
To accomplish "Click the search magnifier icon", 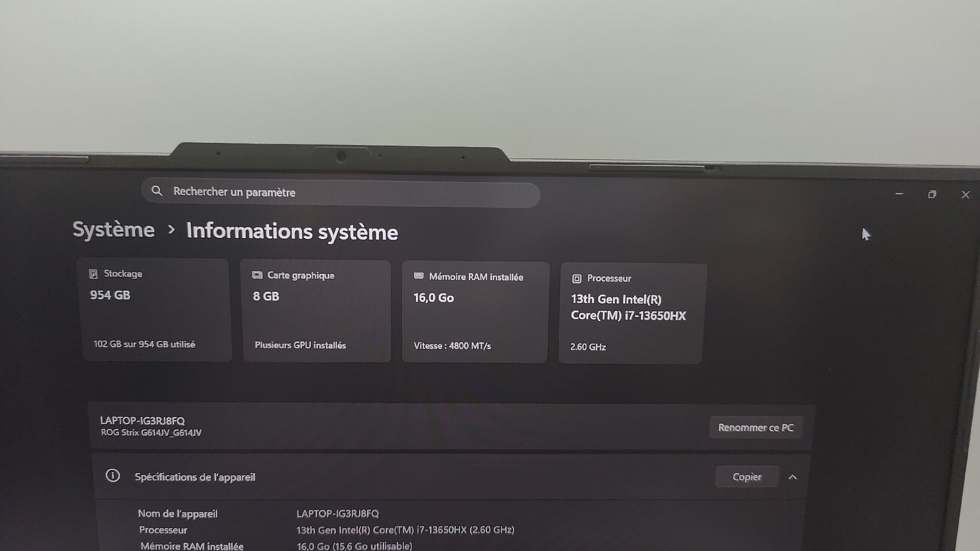I will tap(157, 191).
